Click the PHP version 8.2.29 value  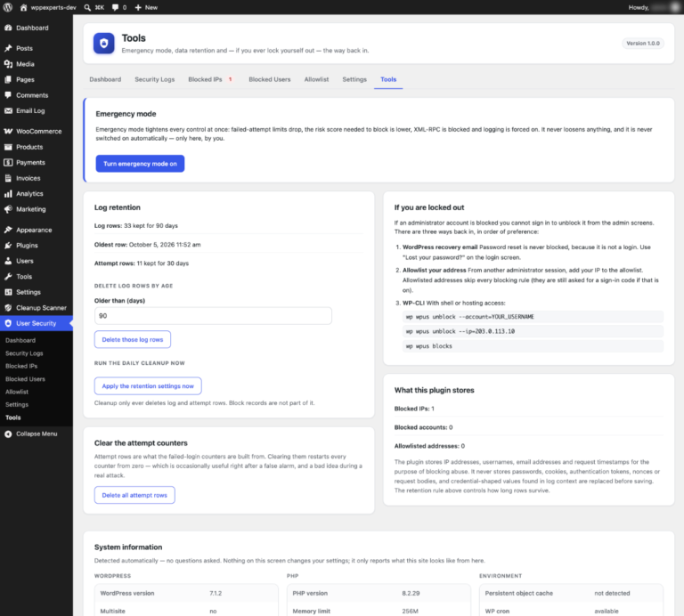[x=411, y=594]
